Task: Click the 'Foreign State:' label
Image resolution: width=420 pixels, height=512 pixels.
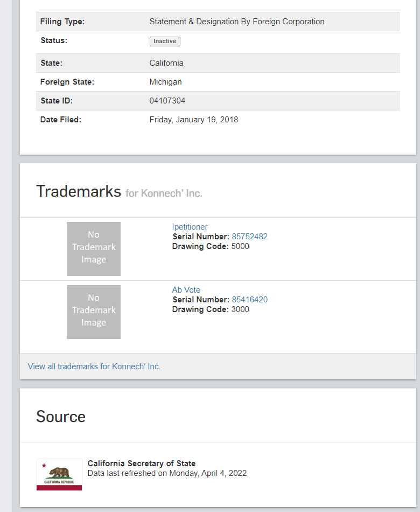Action: [67, 82]
